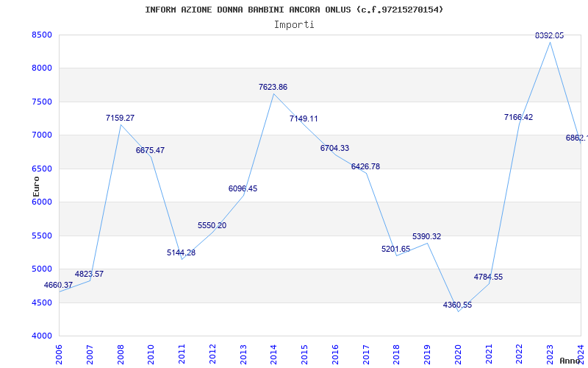Screen dimensions: 588x368
Task: Select the 4660.37 data label
Action: [x=58, y=285]
